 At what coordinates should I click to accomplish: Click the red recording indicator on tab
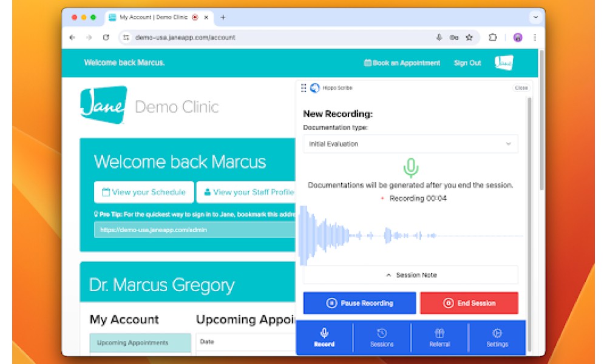point(195,18)
